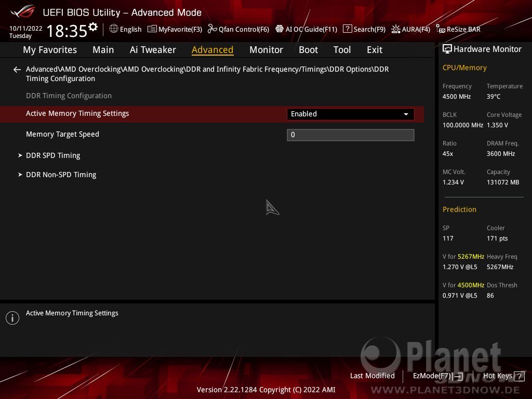Click the SP value 117

coord(448,238)
